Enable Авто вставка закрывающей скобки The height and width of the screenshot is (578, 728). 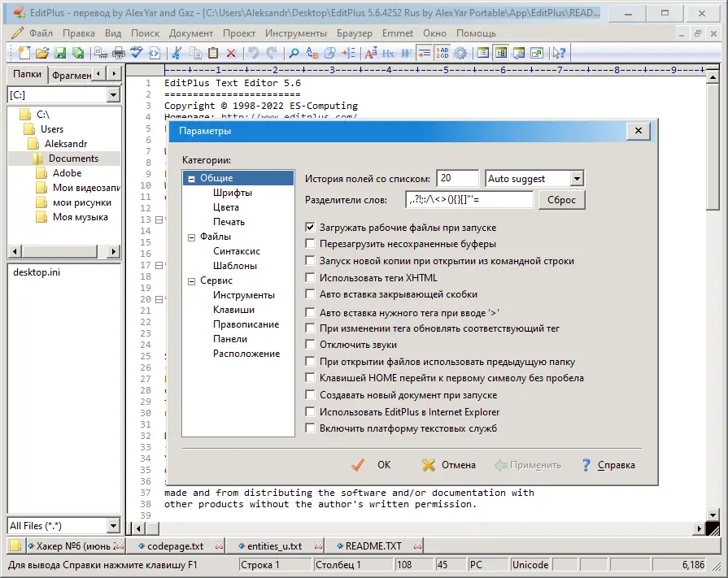pyautogui.click(x=310, y=293)
